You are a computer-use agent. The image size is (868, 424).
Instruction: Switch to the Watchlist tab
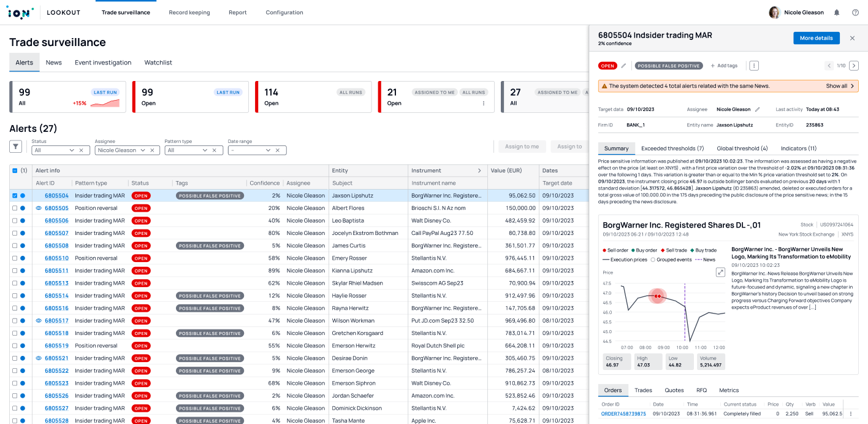[x=158, y=63]
